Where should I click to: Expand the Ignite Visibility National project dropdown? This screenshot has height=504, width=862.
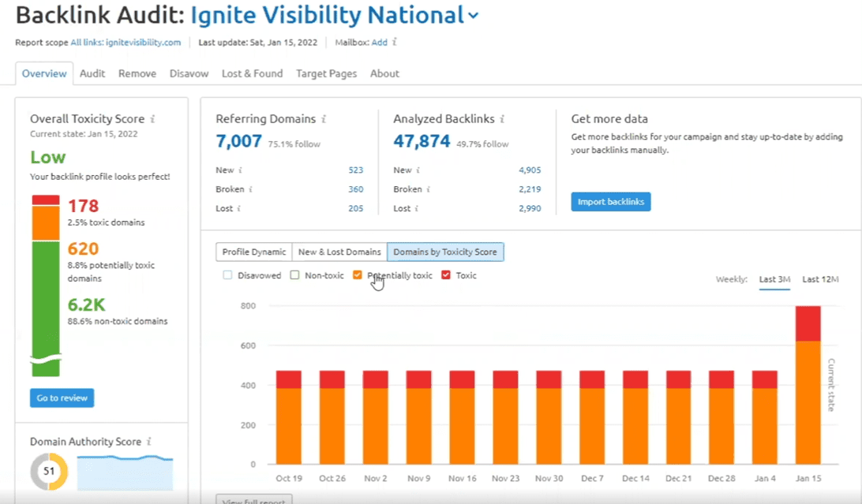(x=473, y=16)
